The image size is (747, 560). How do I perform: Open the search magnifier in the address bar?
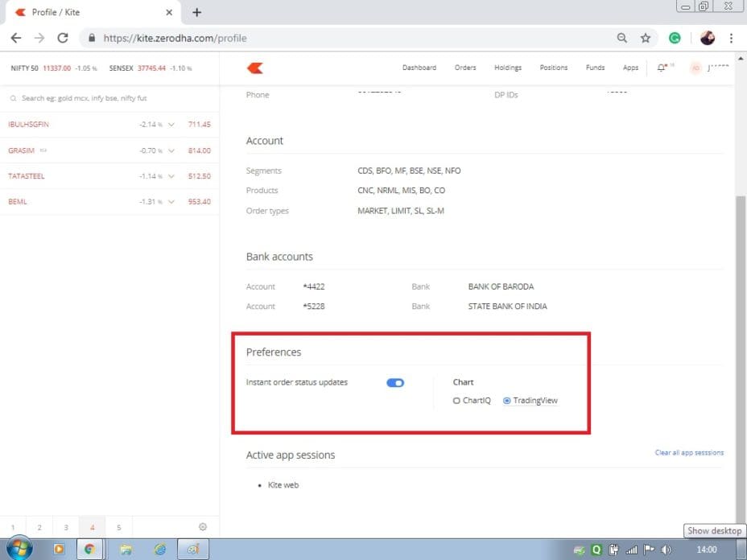coord(621,38)
